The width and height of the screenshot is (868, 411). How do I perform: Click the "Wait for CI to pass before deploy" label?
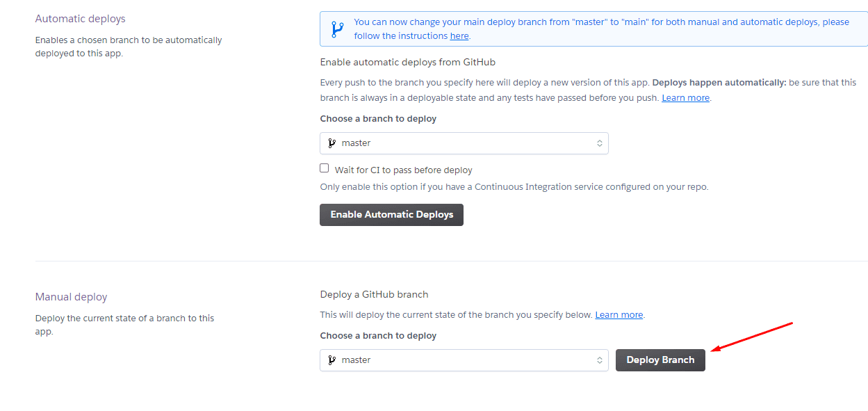coord(403,170)
